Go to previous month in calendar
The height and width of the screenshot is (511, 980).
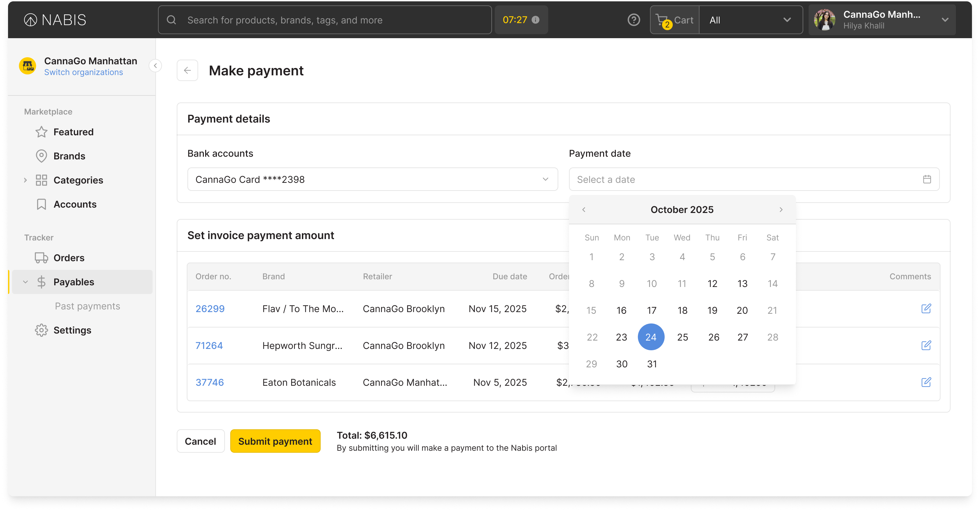584,210
